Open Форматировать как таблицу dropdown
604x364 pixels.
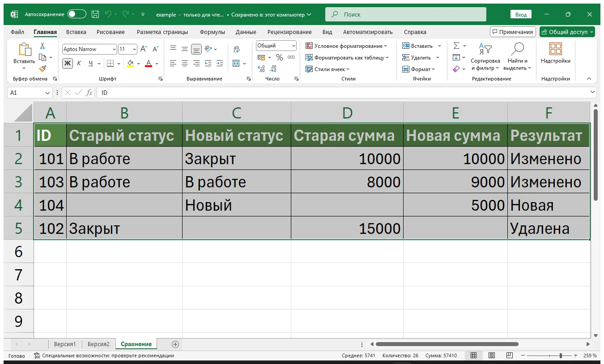[347, 57]
